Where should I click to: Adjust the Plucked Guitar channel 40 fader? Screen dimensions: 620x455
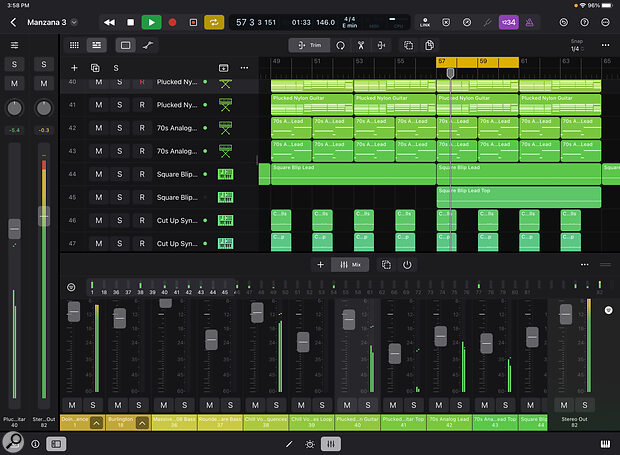pos(349,320)
